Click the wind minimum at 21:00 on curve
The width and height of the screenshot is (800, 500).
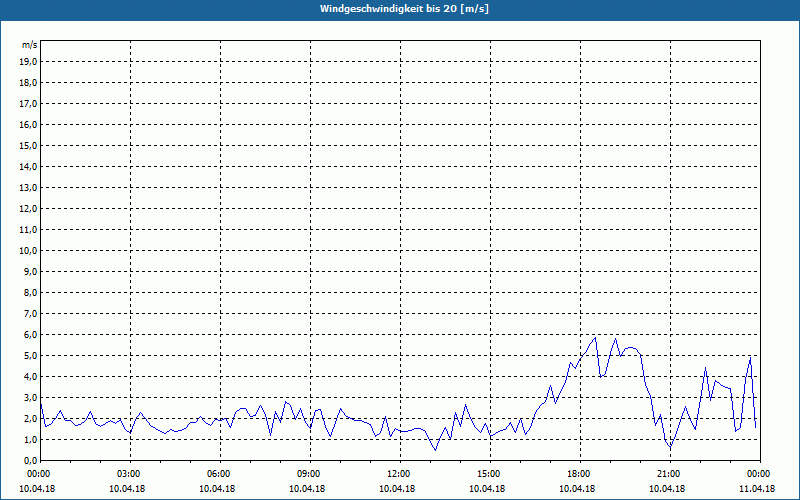click(670, 447)
